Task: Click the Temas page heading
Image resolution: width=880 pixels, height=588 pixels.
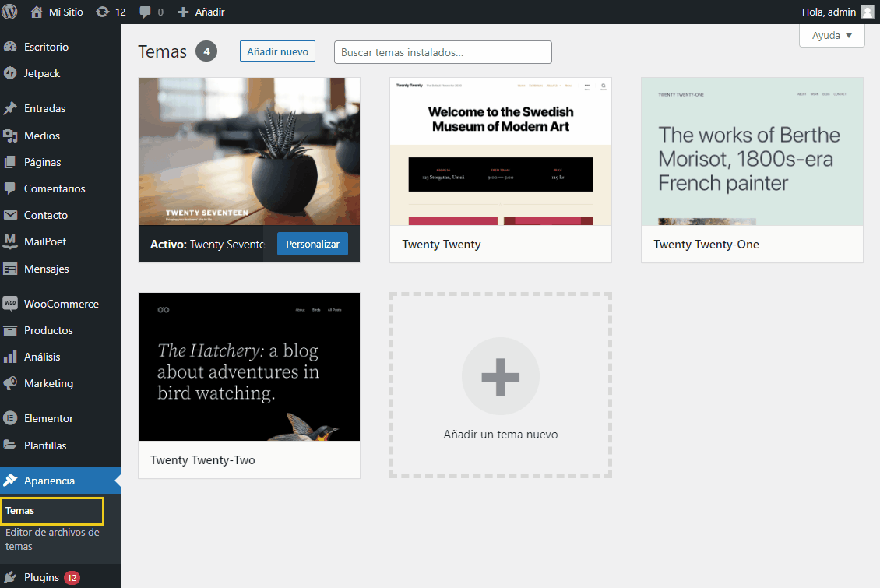Action: point(162,51)
